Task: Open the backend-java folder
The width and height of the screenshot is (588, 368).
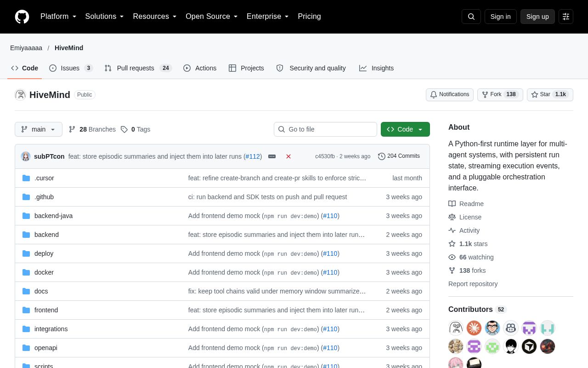Action: [x=53, y=216]
